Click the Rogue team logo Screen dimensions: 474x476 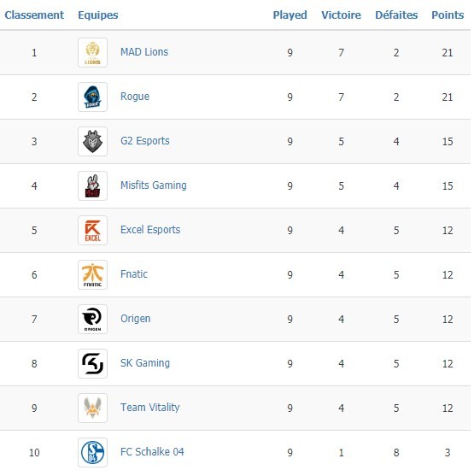tap(92, 97)
